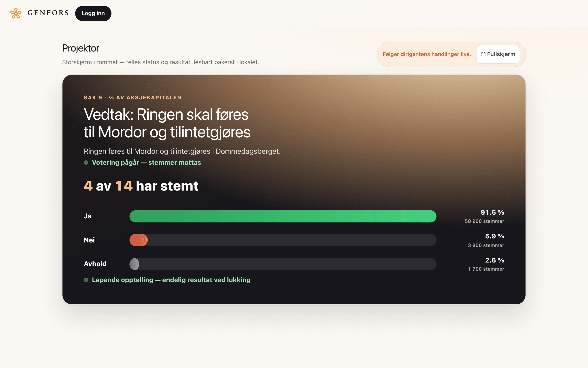Click the Nei row label
Image resolution: width=588 pixels, height=368 pixels.
pos(89,240)
